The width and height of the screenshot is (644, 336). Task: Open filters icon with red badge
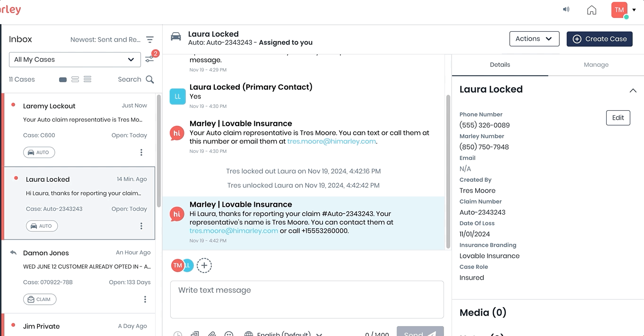149,59
